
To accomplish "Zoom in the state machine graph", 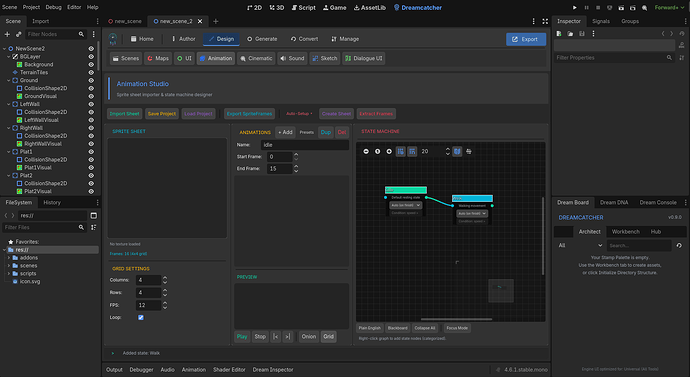I will point(389,151).
